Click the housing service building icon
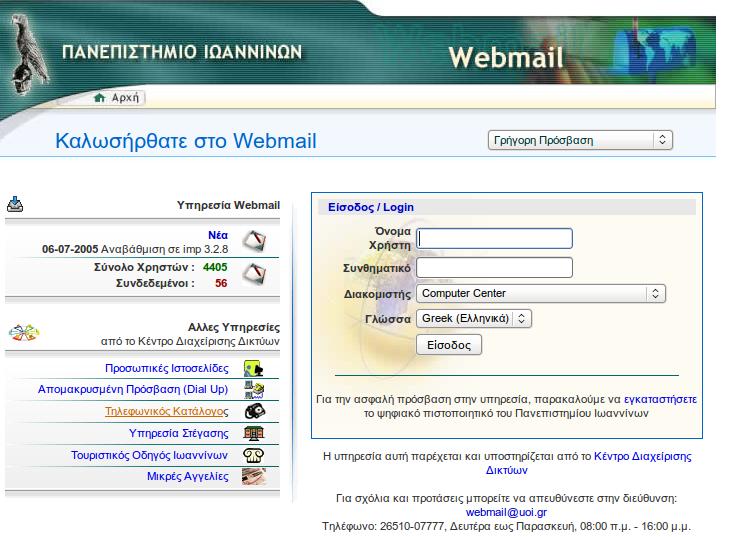The height and width of the screenshot is (537, 744). (254, 433)
